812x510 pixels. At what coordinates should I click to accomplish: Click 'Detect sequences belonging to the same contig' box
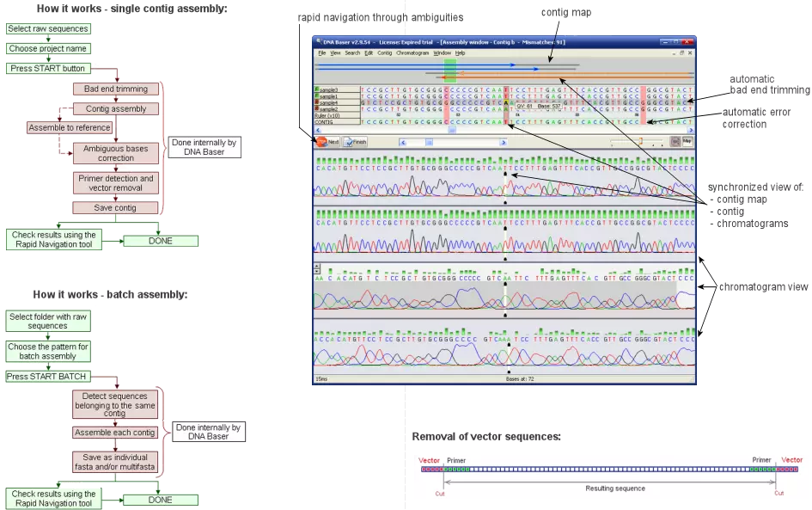pyautogui.click(x=115, y=404)
